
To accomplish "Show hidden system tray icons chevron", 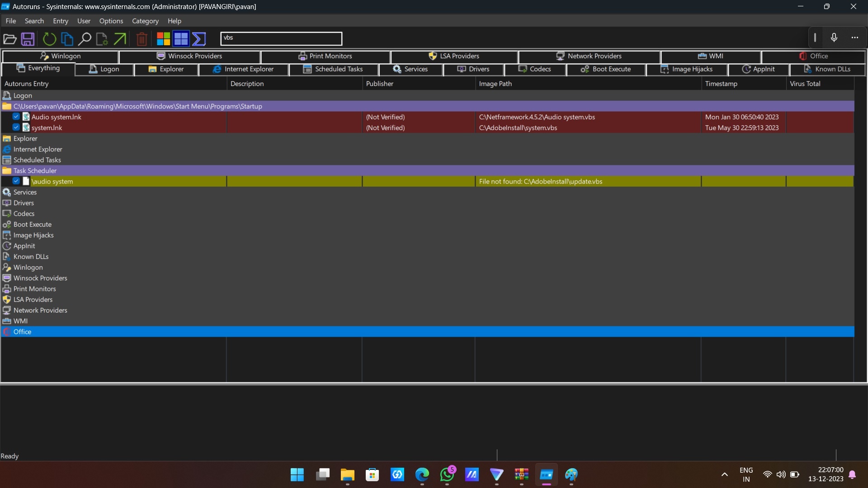I will tap(724, 474).
